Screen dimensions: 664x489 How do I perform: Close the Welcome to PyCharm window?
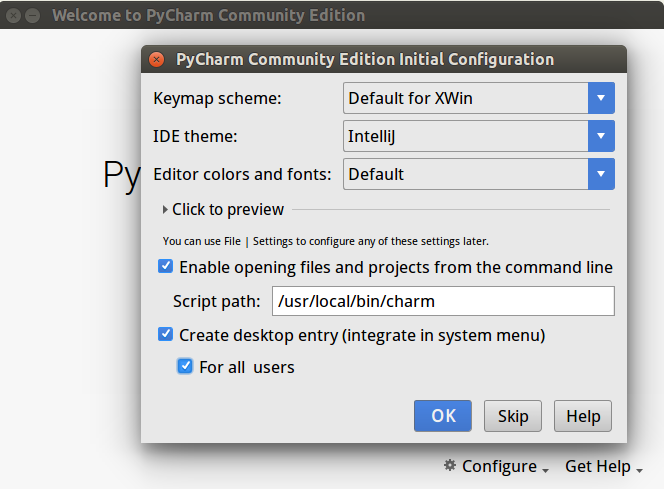[14, 16]
